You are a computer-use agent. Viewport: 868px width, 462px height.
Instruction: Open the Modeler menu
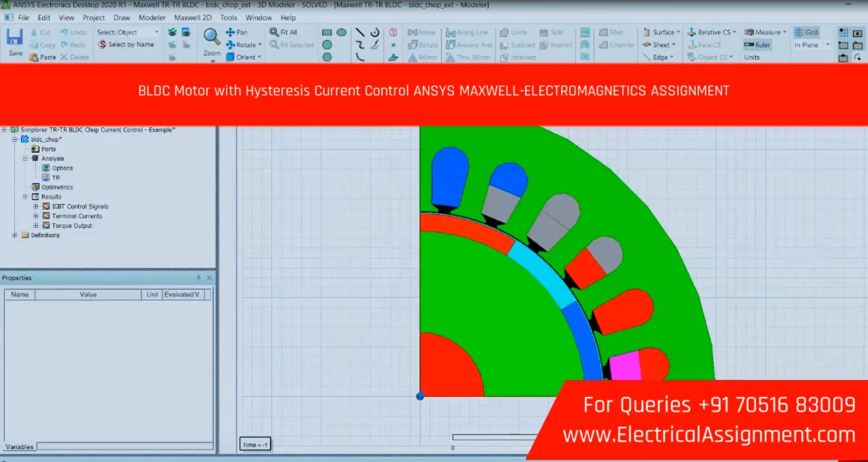152,18
